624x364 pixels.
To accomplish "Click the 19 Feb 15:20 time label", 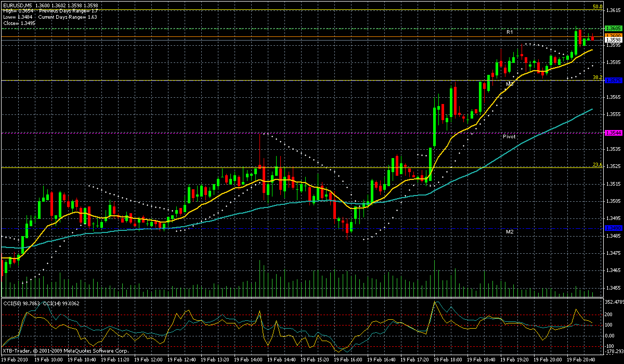I will [315, 359].
